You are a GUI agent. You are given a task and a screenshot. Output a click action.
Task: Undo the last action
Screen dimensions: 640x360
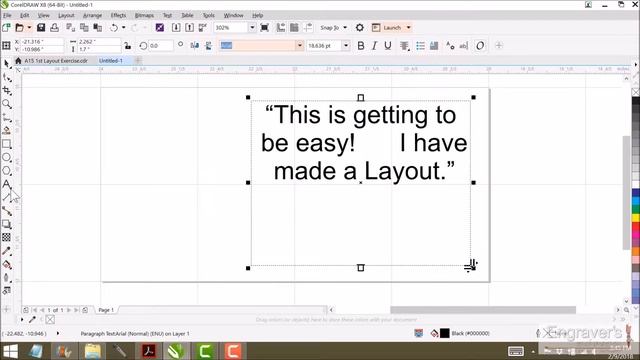click(x=114, y=27)
